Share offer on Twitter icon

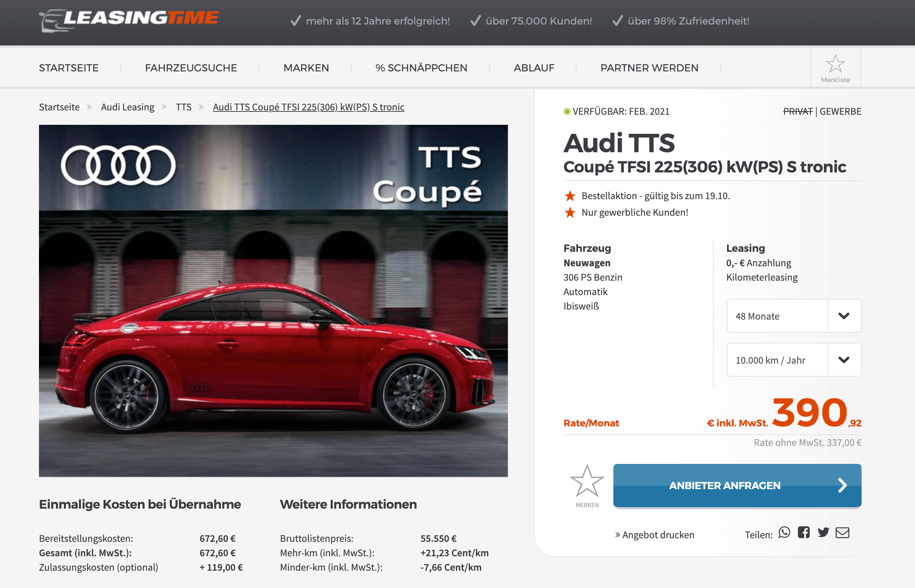(x=823, y=533)
